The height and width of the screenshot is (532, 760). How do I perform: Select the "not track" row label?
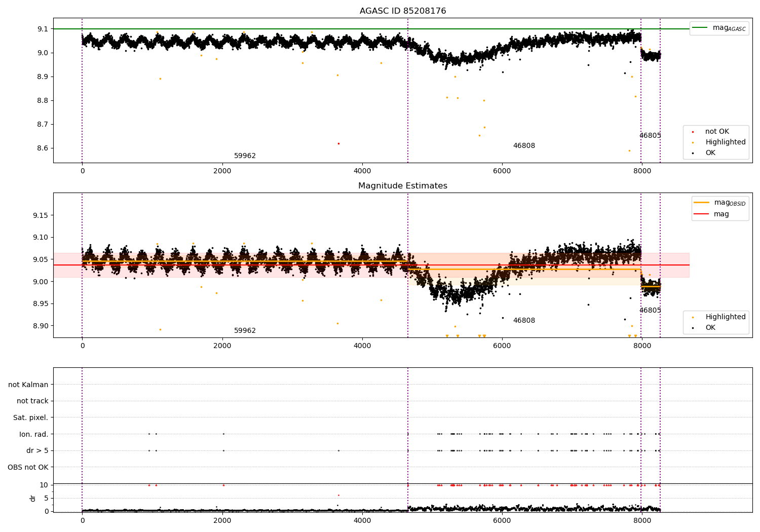[x=32, y=401]
